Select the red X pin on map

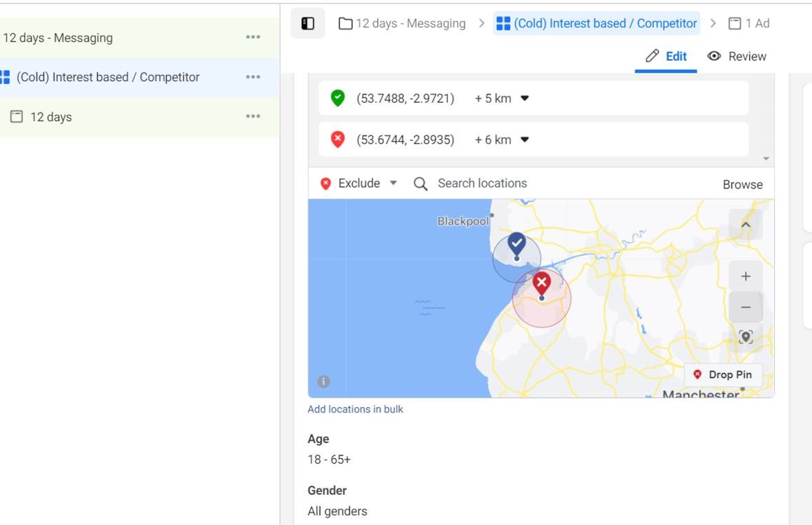[x=542, y=284]
